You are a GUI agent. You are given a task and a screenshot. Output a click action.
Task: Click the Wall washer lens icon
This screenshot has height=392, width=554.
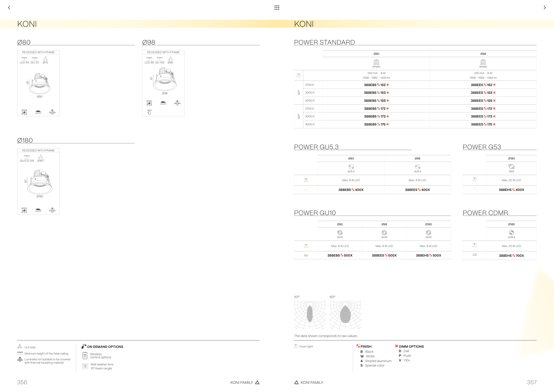[x=85, y=366]
